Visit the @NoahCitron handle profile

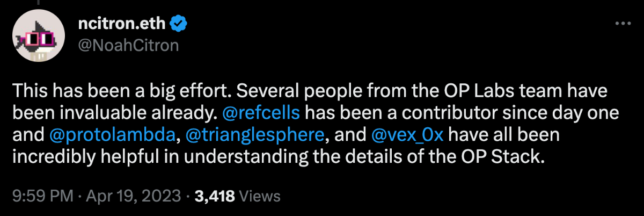[x=128, y=46]
